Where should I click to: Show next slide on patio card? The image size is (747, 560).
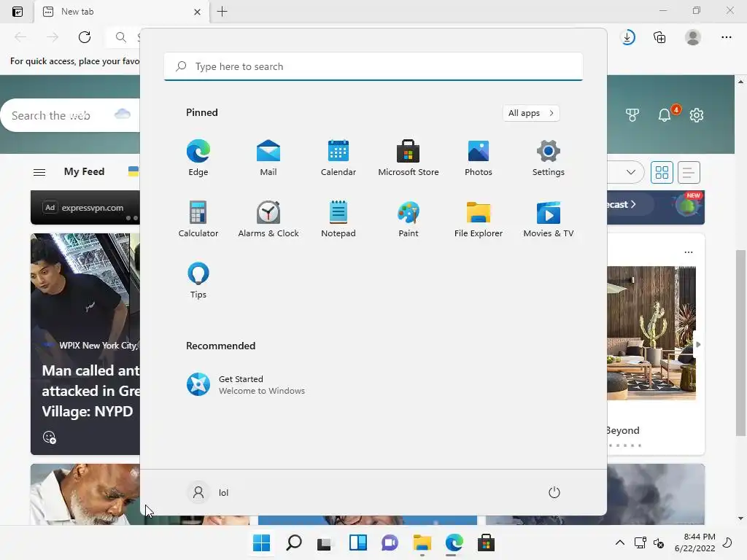(x=698, y=344)
